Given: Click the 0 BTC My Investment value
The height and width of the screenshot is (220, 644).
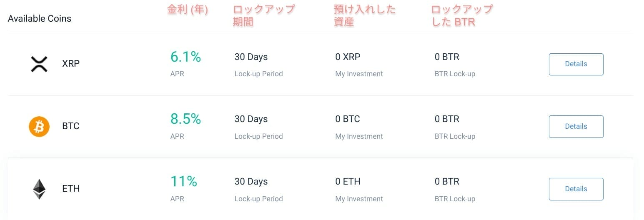Looking at the screenshot, I should coord(348,119).
